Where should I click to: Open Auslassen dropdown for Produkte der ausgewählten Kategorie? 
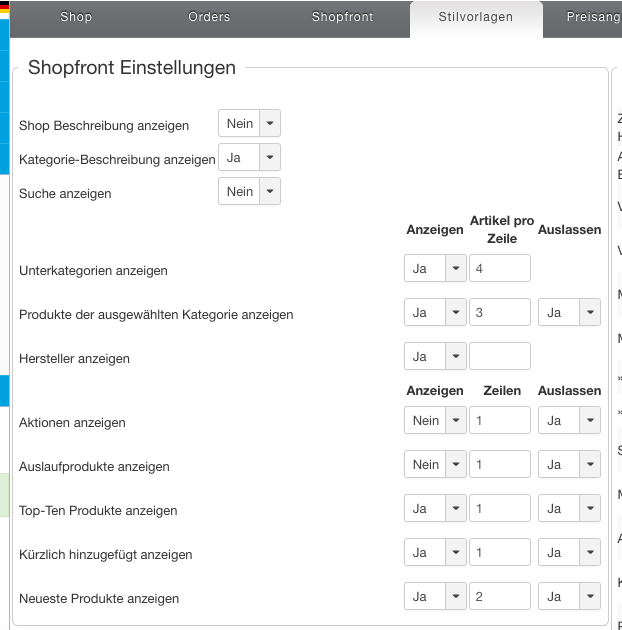[569, 313]
